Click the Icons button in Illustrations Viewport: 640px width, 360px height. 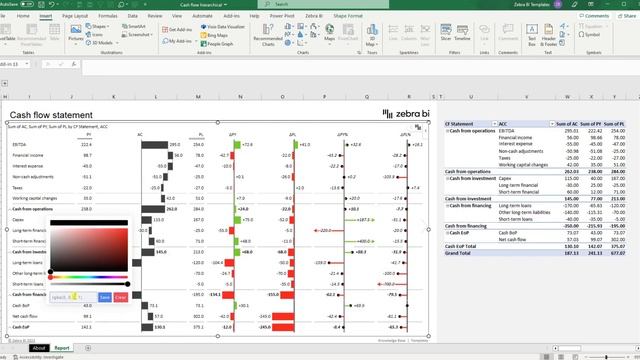coord(94,35)
